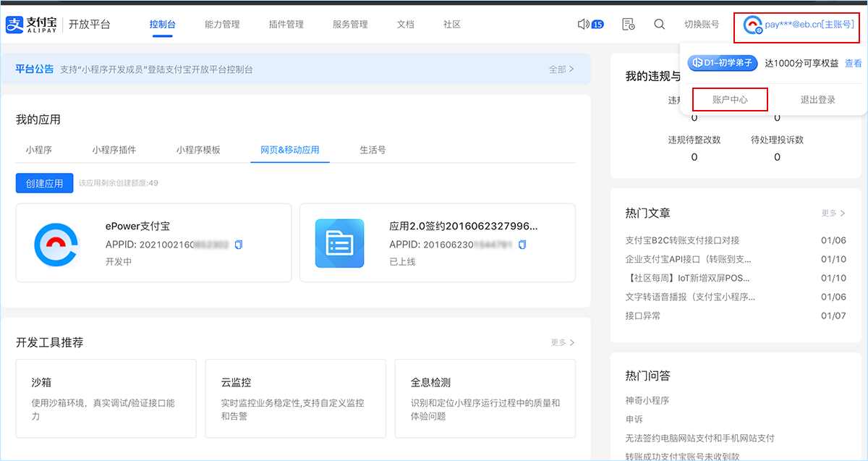Open article 【社区每周】IoT新增双屏POS
Image resolution: width=868 pixels, height=461 pixels.
(x=688, y=278)
